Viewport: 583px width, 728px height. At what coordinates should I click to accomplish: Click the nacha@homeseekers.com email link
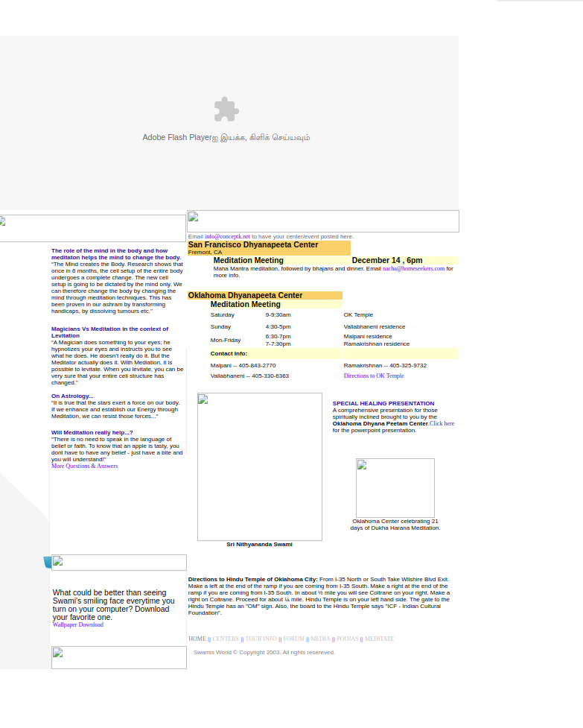413,268
